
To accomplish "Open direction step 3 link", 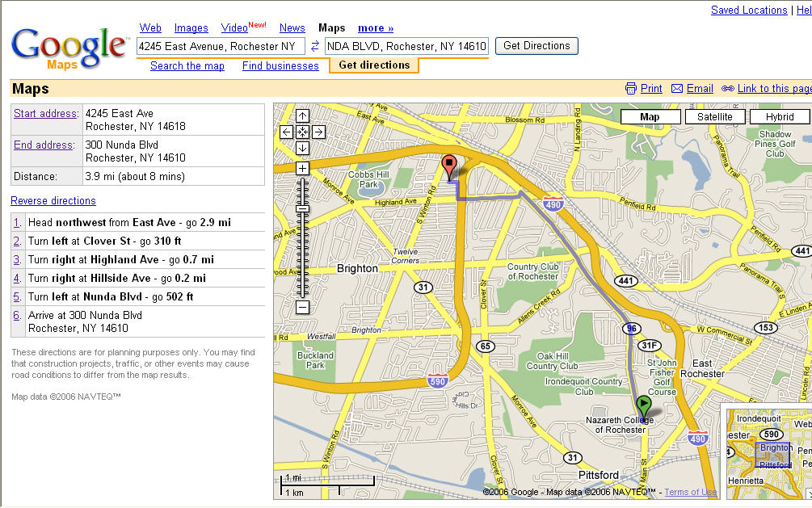I will (17, 260).
